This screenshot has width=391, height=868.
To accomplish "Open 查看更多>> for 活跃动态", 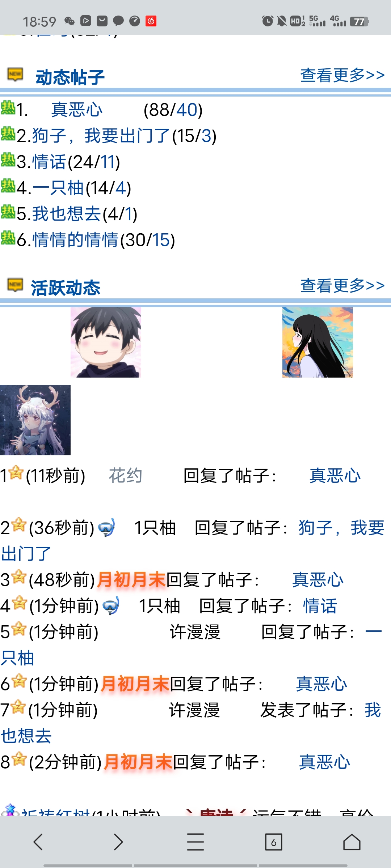I will point(342,286).
